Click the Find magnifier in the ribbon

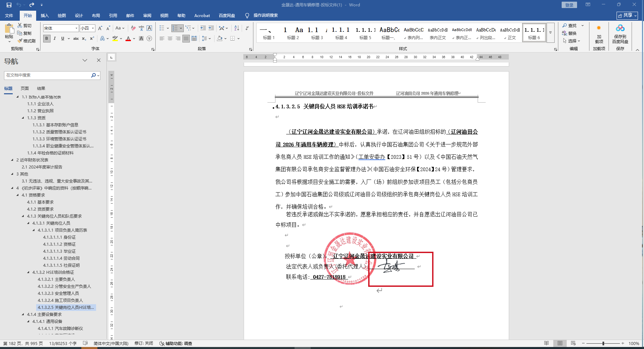[565, 25]
